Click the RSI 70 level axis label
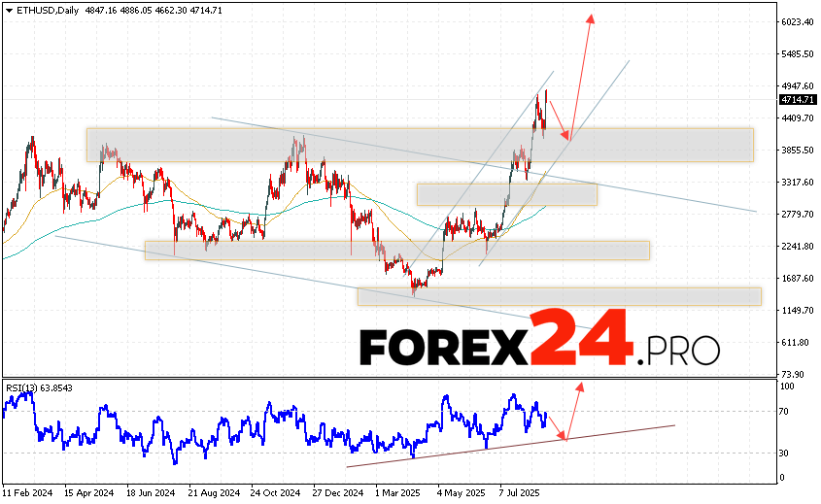The image size is (821, 504). pyautogui.click(x=785, y=412)
